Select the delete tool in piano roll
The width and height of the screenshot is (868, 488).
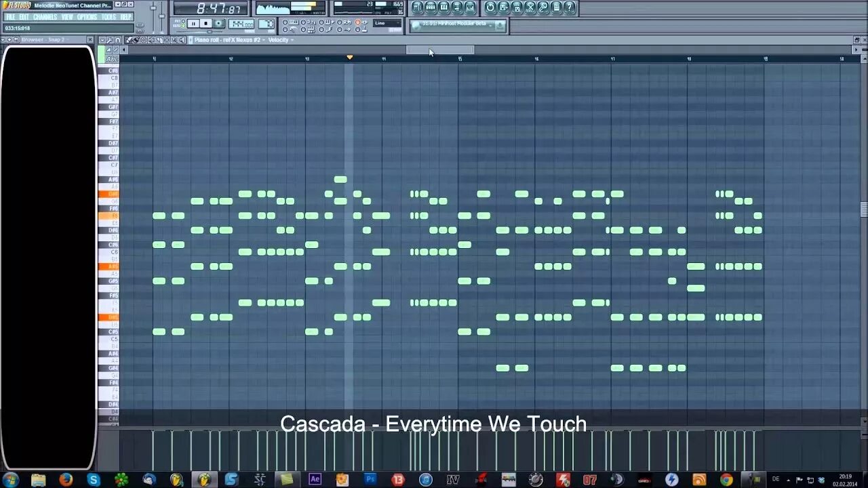pos(144,40)
